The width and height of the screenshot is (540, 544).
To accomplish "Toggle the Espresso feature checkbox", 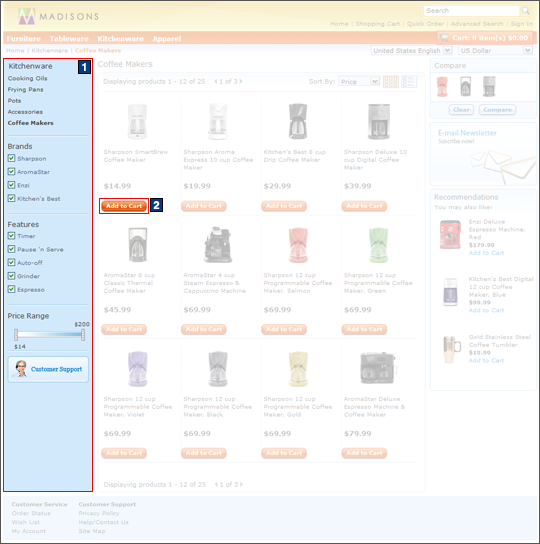I will 11,289.
